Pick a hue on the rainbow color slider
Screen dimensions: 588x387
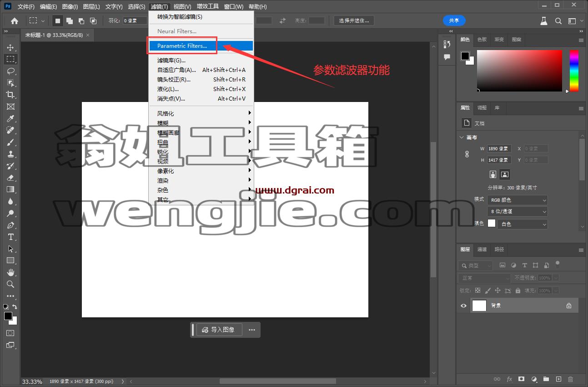[x=574, y=71]
